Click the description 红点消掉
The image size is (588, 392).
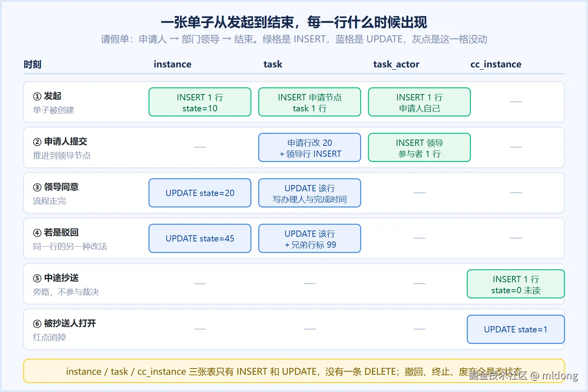tap(49, 338)
